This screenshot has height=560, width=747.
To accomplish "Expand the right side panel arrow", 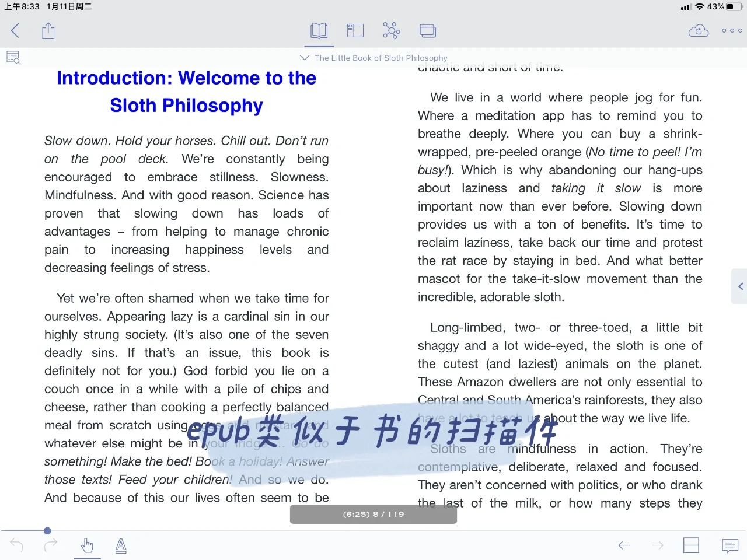I will coord(740,286).
